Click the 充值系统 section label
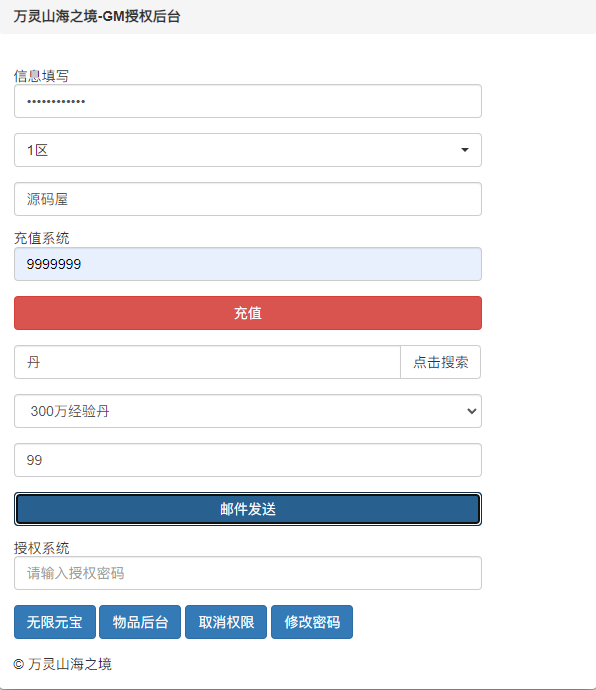Viewport: 596px width, 690px height. [x=41, y=238]
